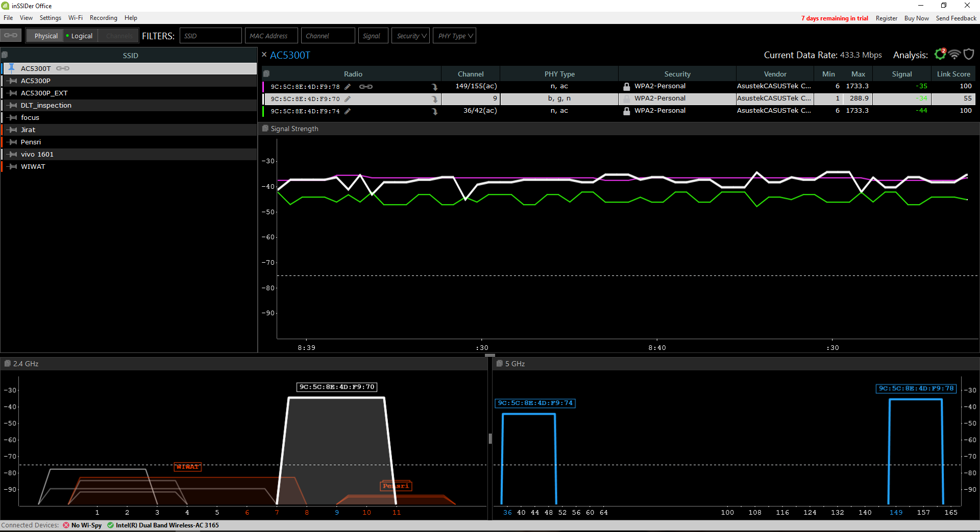The image size is (980, 532).
Task: Edit alias for radio 9C:5C:8E:4D:F9:78
Action: pos(348,87)
